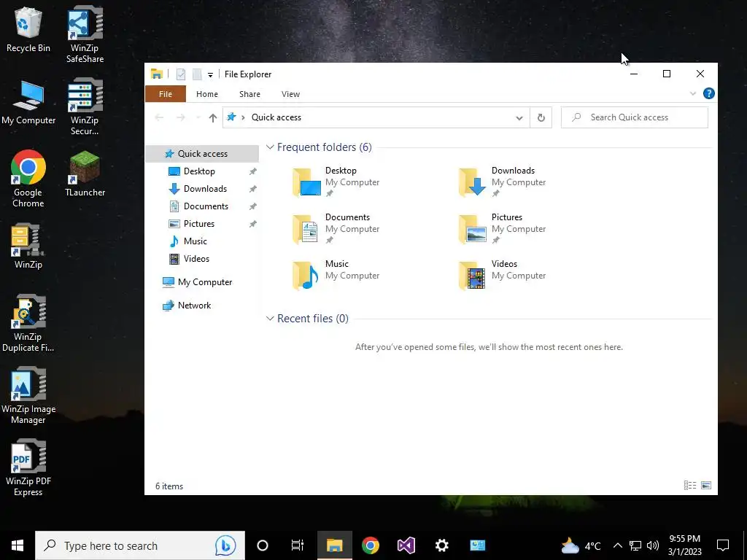Open Customize Quick Access Toolbar dropdown

[x=210, y=75]
